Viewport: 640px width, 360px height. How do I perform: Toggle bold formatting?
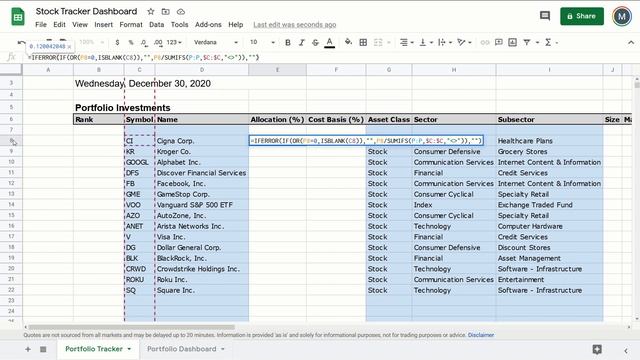288,42
